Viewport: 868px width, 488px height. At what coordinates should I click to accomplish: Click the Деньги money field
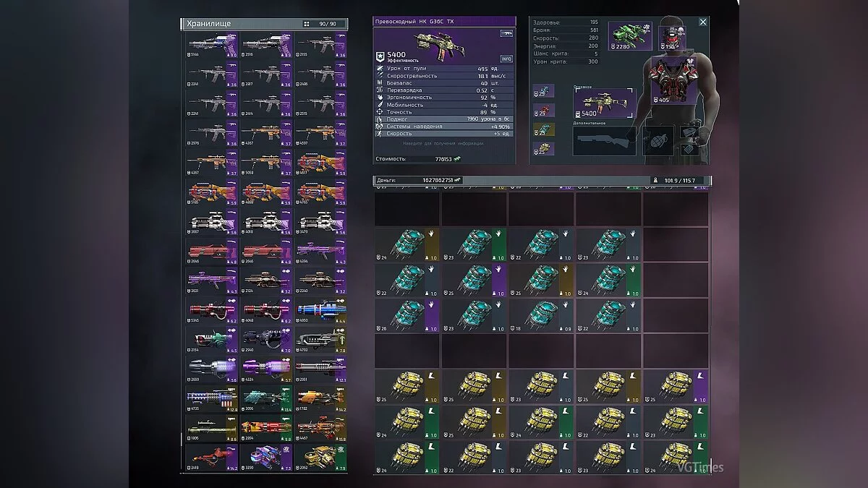point(420,180)
